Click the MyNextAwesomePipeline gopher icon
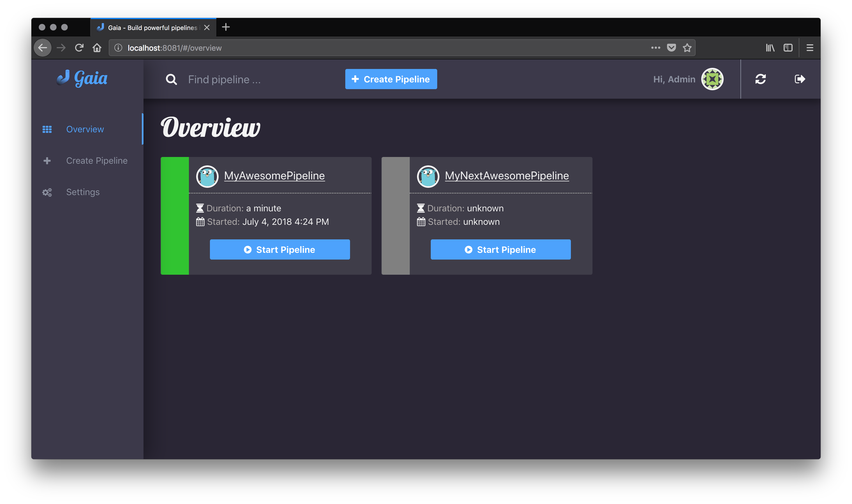 (428, 176)
